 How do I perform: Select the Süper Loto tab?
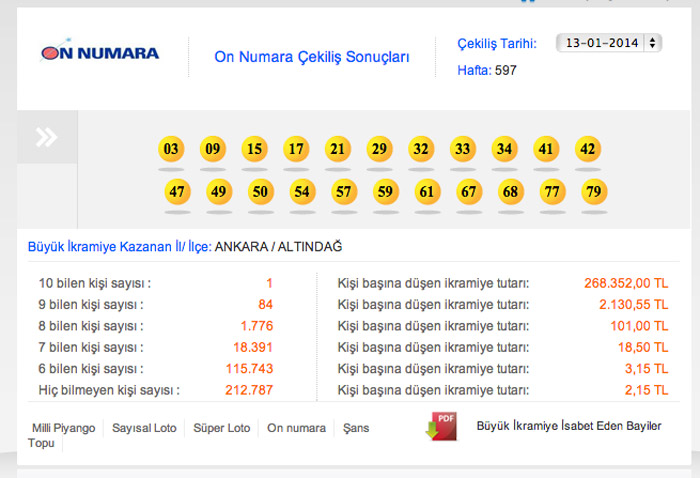tap(221, 428)
